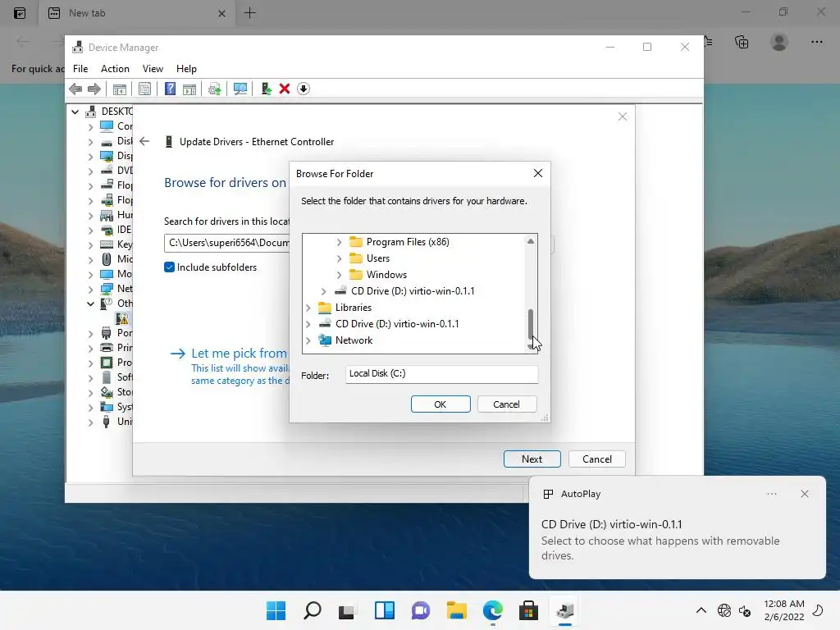
Task: Click the Update driver gear toolbar icon
Action: pyautogui.click(x=215, y=89)
